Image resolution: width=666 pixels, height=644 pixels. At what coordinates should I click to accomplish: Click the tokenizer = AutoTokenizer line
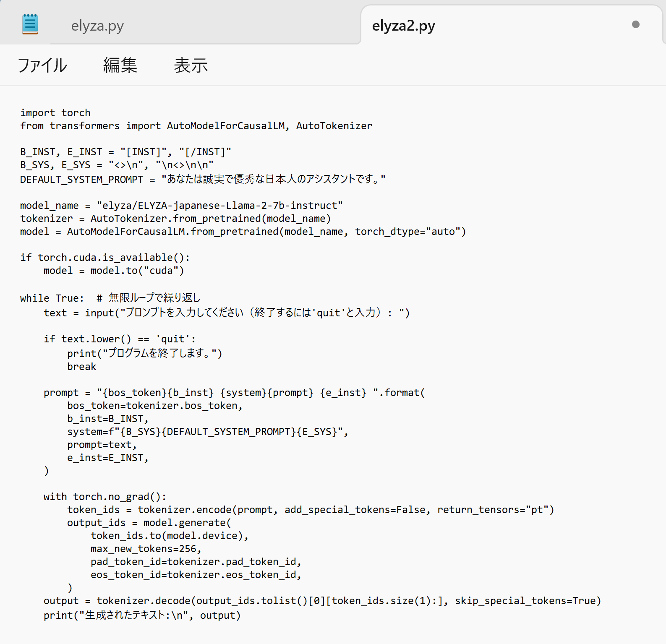click(176, 219)
